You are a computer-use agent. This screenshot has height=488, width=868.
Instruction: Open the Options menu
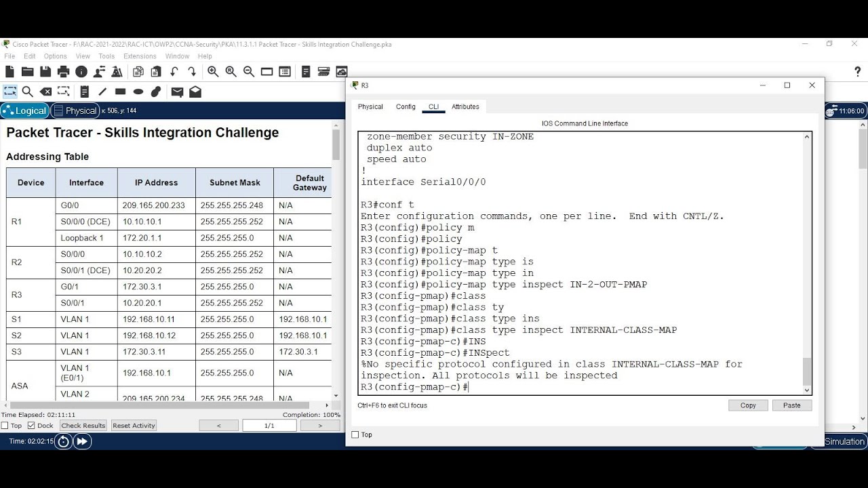56,56
